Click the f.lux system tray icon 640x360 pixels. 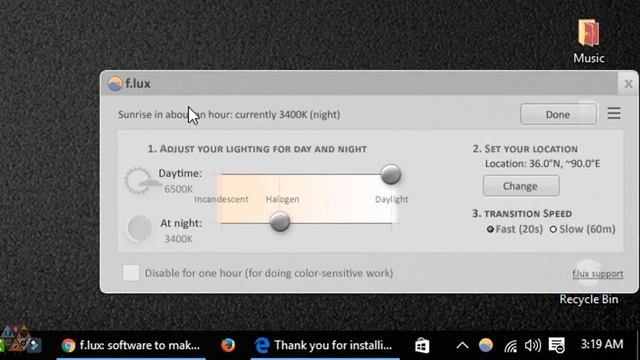click(x=486, y=345)
